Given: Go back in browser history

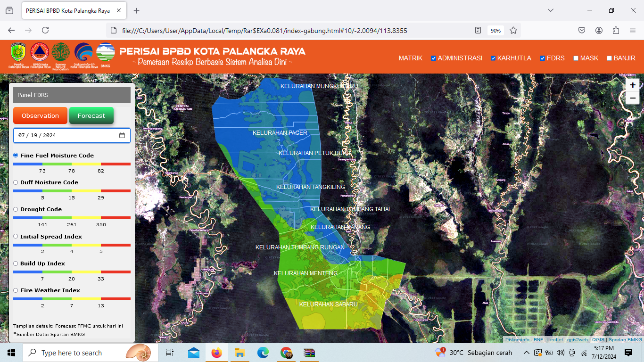Looking at the screenshot, I should click(11, 30).
